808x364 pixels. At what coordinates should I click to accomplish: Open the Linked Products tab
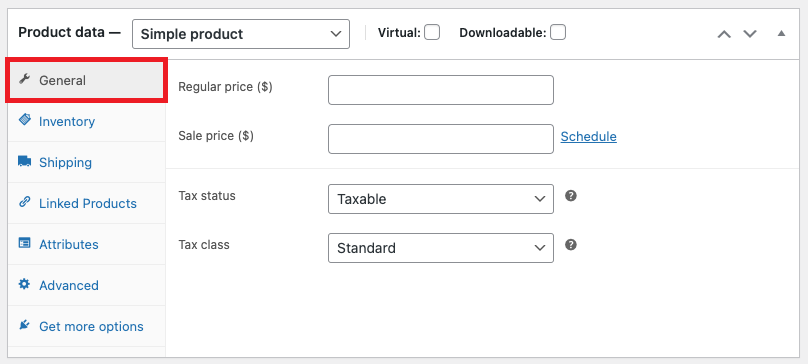[x=87, y=204]
